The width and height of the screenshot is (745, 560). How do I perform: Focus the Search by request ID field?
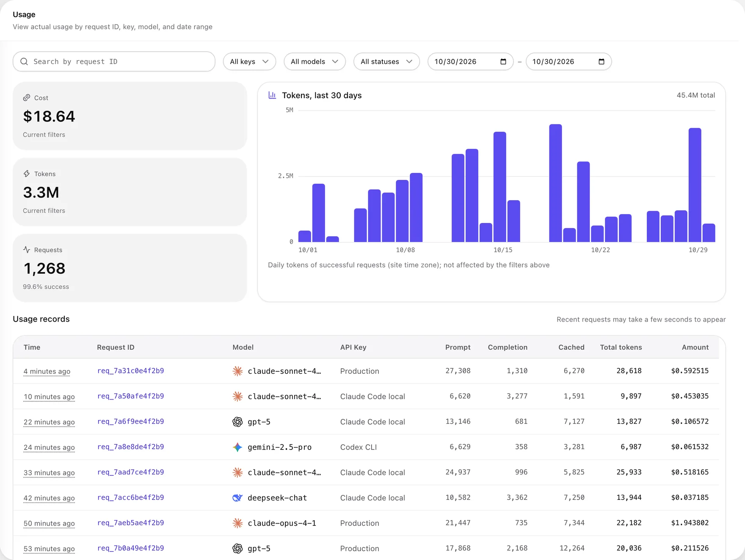tap(114, 61)
